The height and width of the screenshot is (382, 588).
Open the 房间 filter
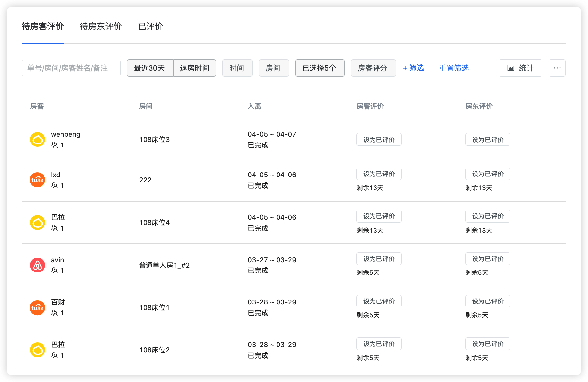tap(274, 68)
